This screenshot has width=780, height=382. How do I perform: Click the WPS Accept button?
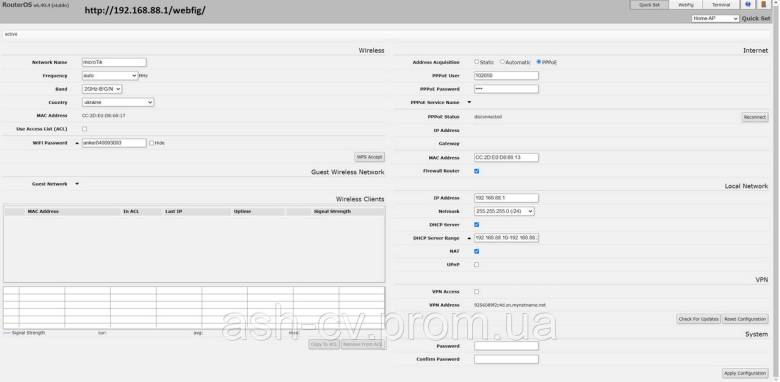(370, 157)
